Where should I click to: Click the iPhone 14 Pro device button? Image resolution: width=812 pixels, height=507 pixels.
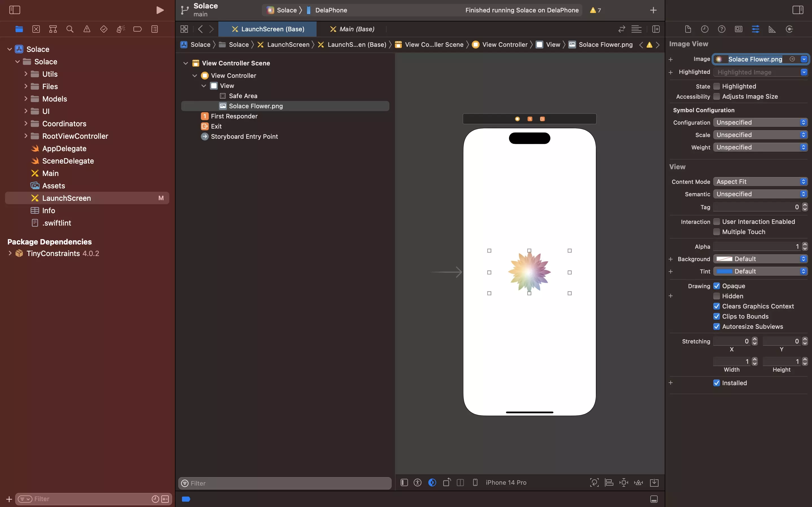click(506, 482)
